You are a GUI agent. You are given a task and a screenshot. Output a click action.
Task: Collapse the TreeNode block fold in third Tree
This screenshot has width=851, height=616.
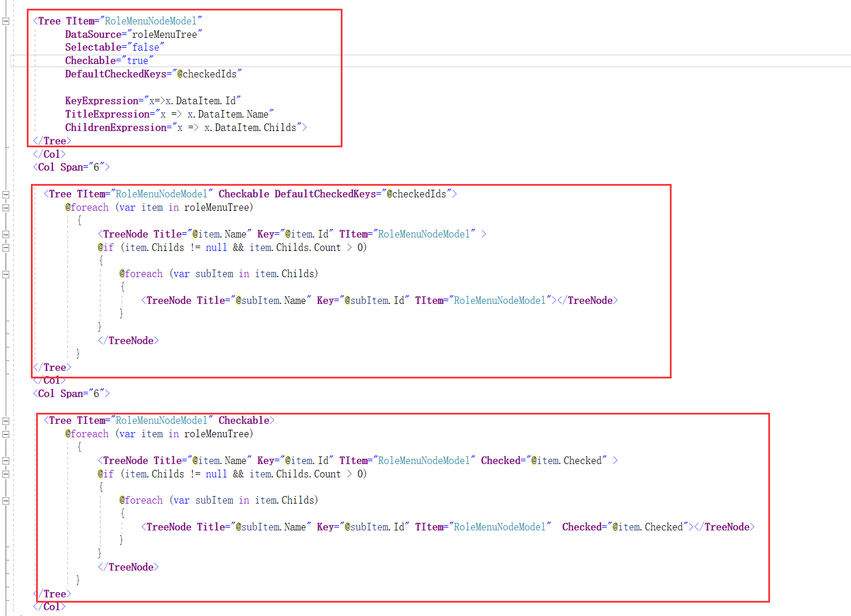click(5, 460)
